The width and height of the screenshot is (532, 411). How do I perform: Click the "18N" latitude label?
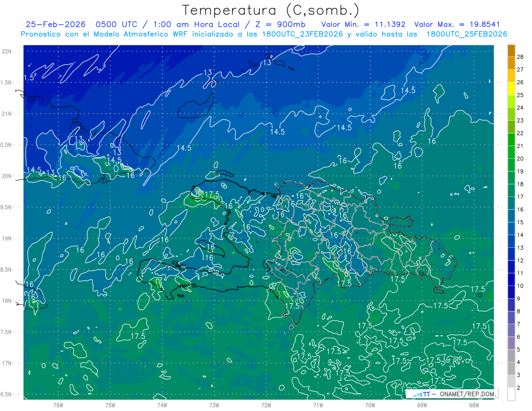[7, 301]
